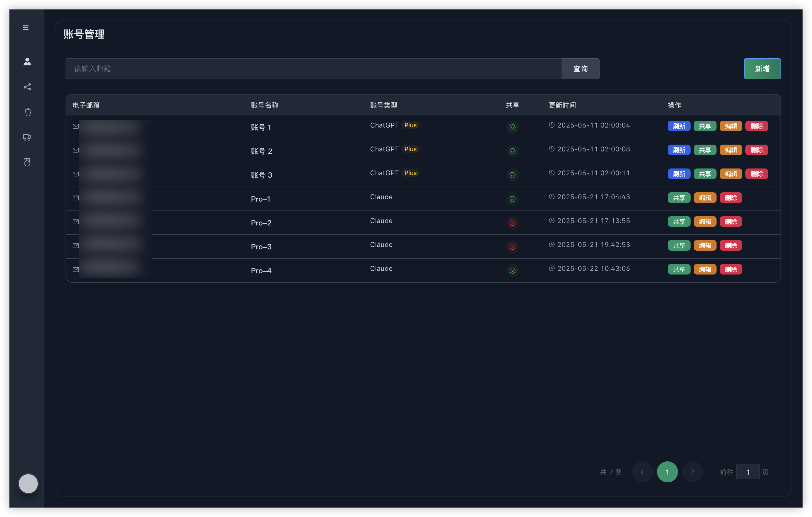Click the mail icon for the 账号 1 row

(x=76, y=126)
